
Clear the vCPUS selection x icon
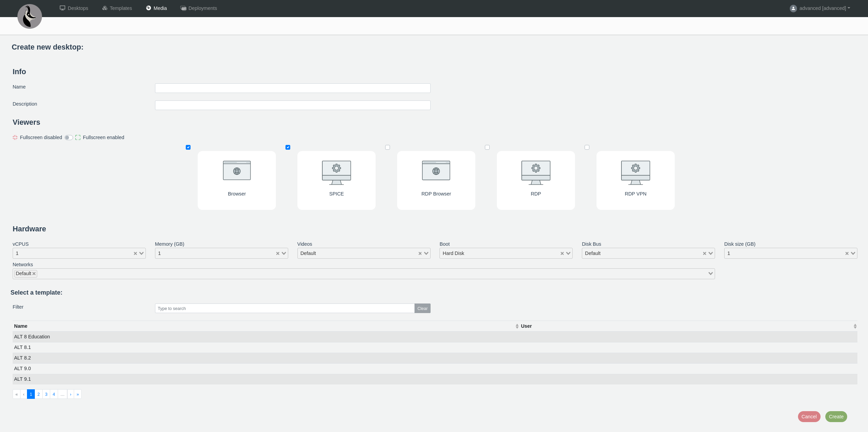pyautogui.click(x=135, y=254)
